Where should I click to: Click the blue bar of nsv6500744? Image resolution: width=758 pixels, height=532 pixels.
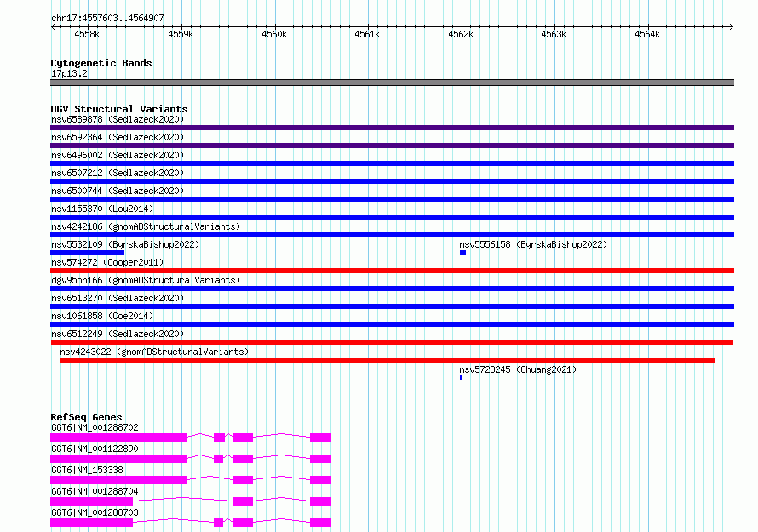pyautogui.click(x=392, y=199)
